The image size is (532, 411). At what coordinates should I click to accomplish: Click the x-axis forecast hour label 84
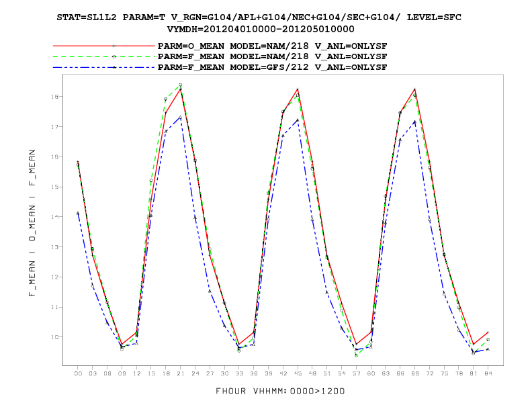tap(488, 373)
